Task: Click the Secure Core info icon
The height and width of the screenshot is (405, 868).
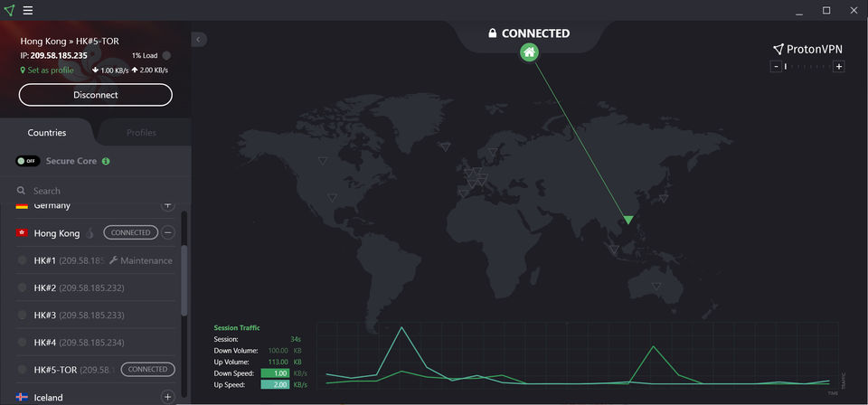Action: [x=106, y=161]
